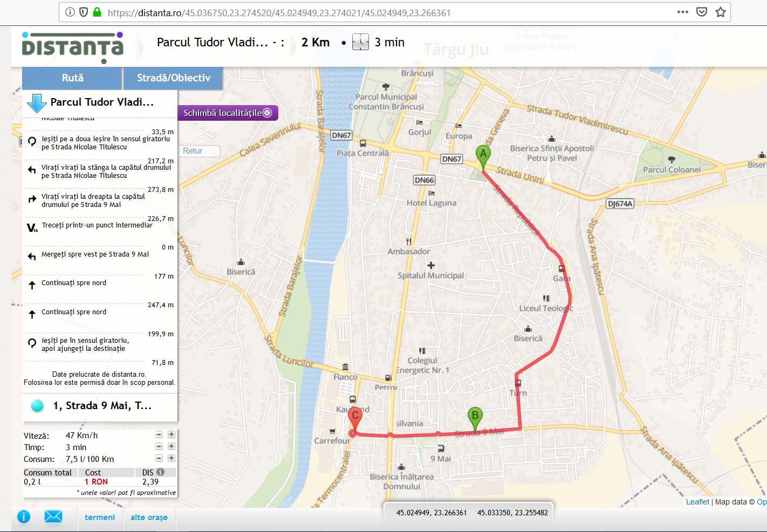
Task: Click the red marker C on map
Action: point(355,420)
